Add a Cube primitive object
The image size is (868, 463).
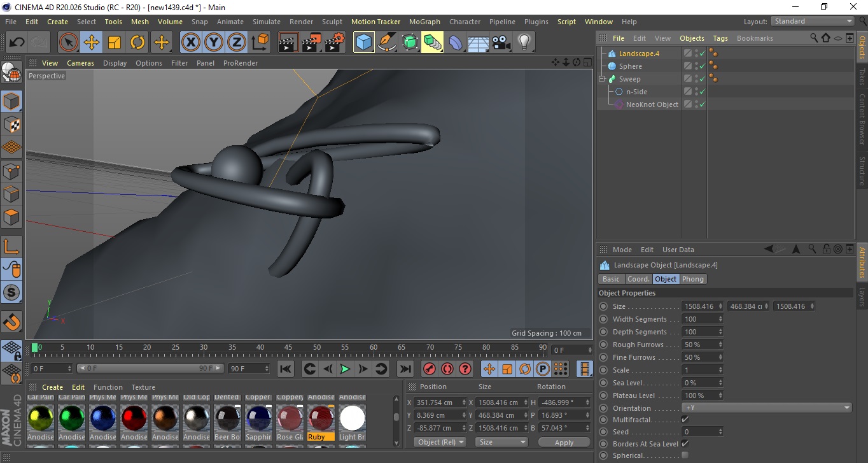pos(363,43)
